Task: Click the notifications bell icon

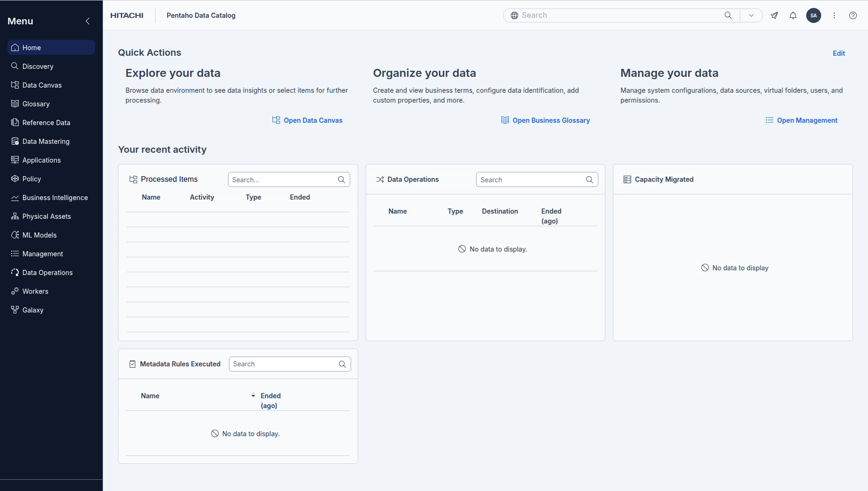Action: [x=793, y=15]
